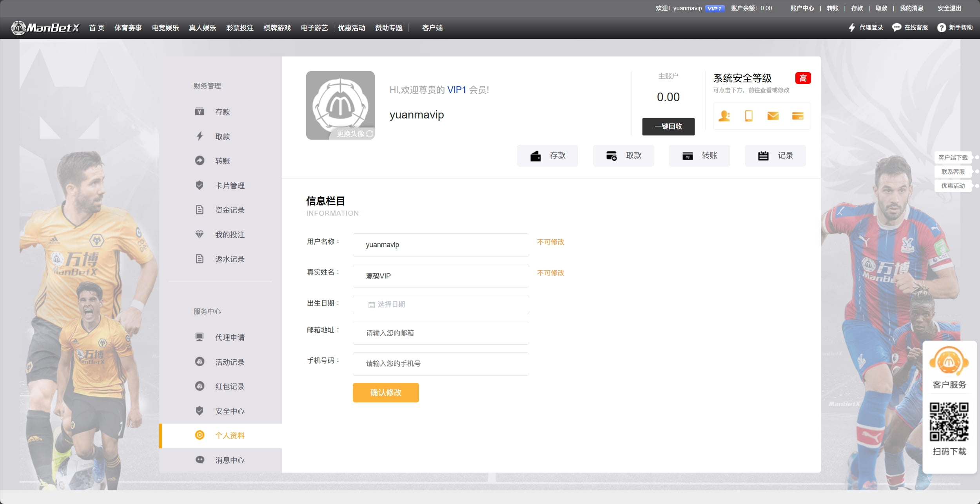Go to 安全中心 in the sidebar
Image resolution: width=980 pixels, height=504 pixels.
pyautogui.click(x=229, y=411)
